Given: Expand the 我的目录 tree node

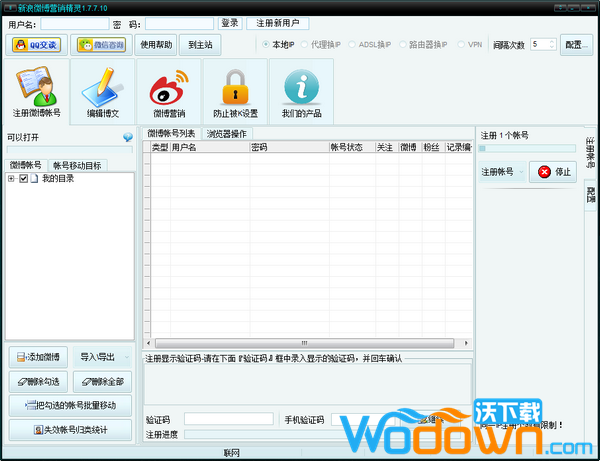Looking at the screenshot, I should point(11,179).
